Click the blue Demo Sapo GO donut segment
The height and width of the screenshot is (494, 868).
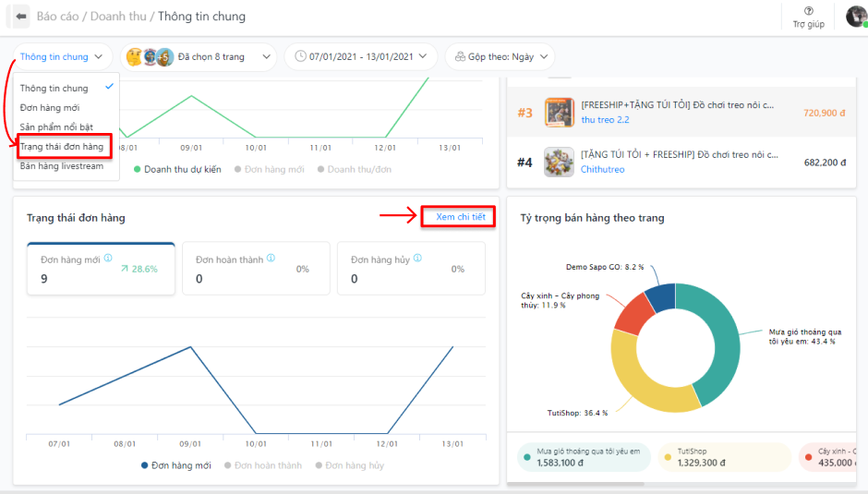tap(662, 296)
